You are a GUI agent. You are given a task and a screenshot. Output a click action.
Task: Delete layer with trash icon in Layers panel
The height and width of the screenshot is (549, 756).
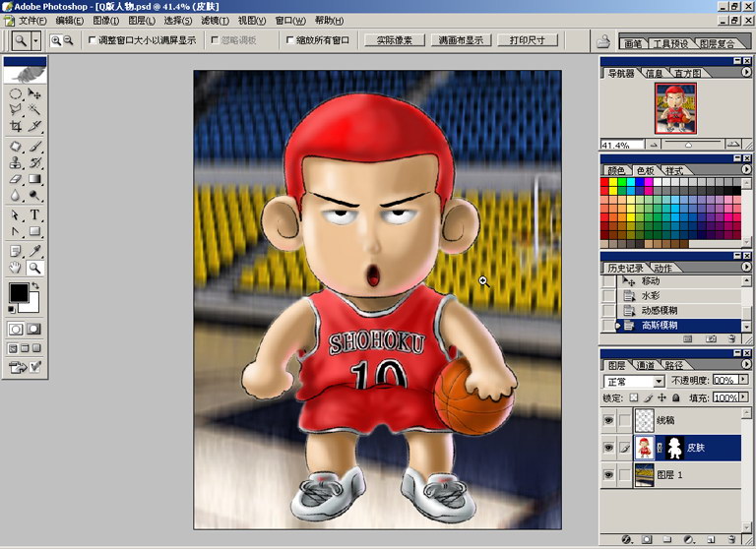[x=731, y=539]
